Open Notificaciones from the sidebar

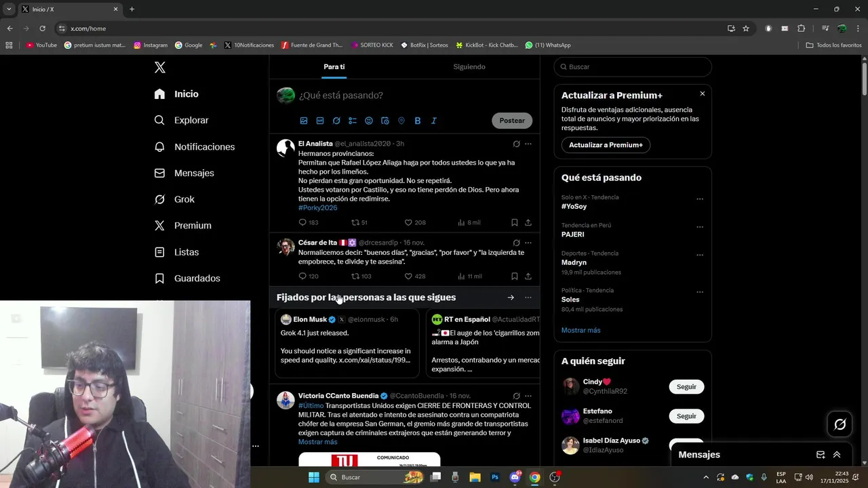pyautogui.click(x=194, y=146)
